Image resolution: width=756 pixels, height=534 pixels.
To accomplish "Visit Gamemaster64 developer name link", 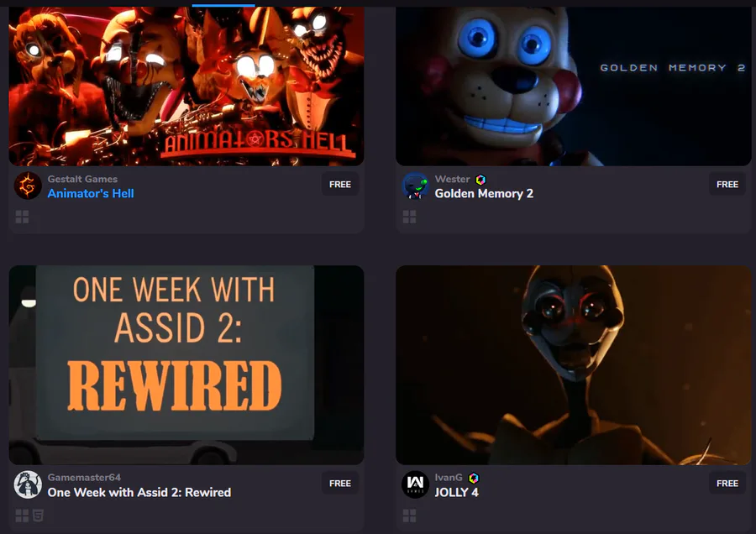I will tap(84, 478).
